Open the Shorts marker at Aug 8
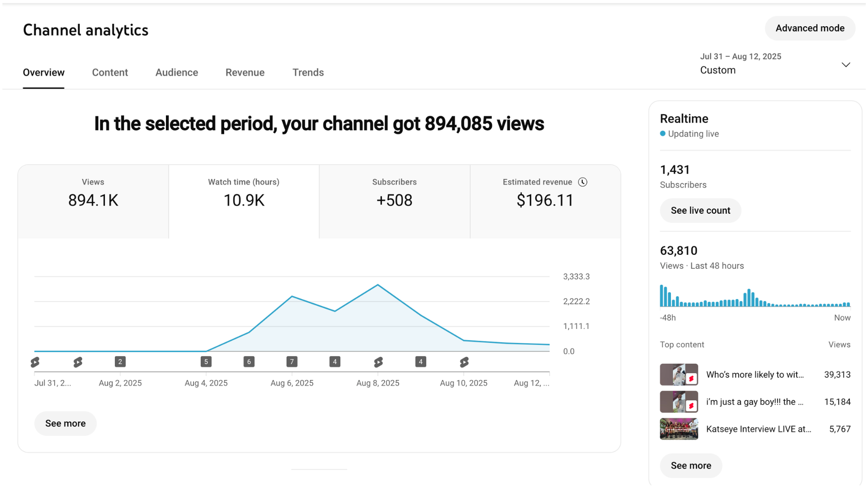The height and width of the screenshot is (488, 868). (378, 362)
